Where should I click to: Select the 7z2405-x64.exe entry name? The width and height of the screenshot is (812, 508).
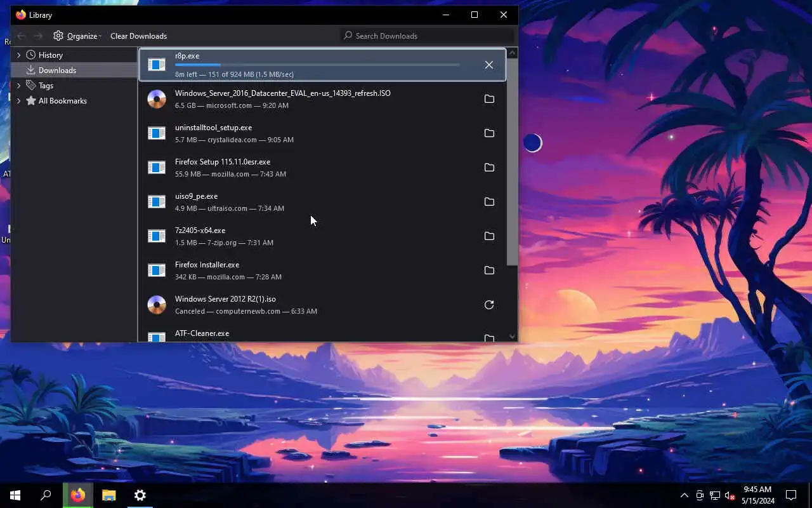click(x=200, y=231)
